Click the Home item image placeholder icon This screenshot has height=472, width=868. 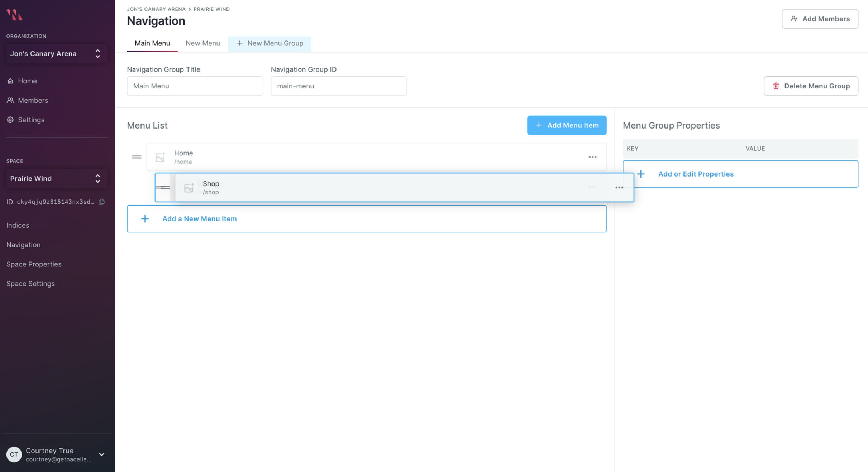(x=160, y=157)
